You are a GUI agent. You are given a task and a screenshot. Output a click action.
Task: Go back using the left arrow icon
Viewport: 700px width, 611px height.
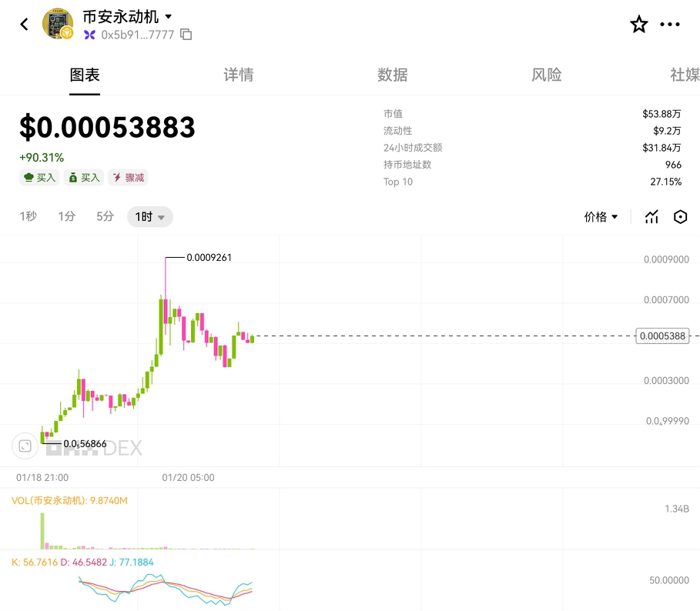point(24,24)
